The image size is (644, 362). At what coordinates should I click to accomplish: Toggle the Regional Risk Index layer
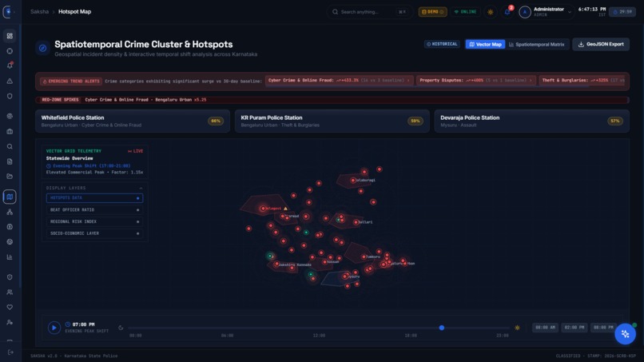tap(94, 221)
